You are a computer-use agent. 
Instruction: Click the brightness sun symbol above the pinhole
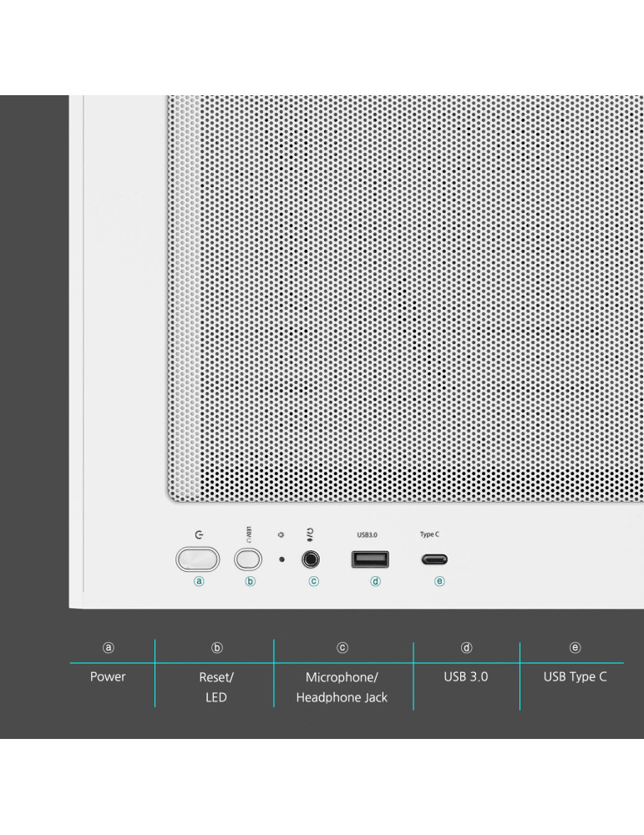tap(281, 535)
